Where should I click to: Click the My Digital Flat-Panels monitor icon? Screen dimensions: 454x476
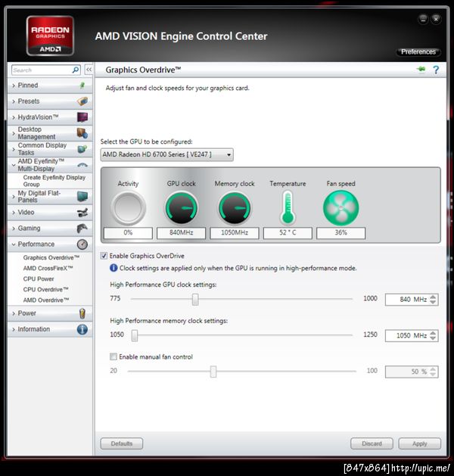pos(82,197)
